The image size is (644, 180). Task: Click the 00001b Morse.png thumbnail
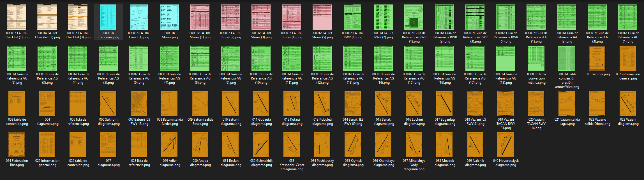[169, 17]
